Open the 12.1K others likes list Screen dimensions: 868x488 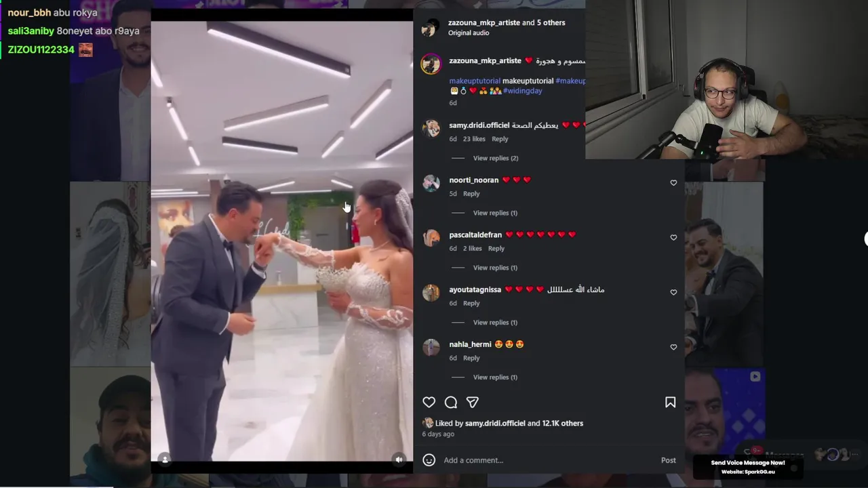pos(562,423)
